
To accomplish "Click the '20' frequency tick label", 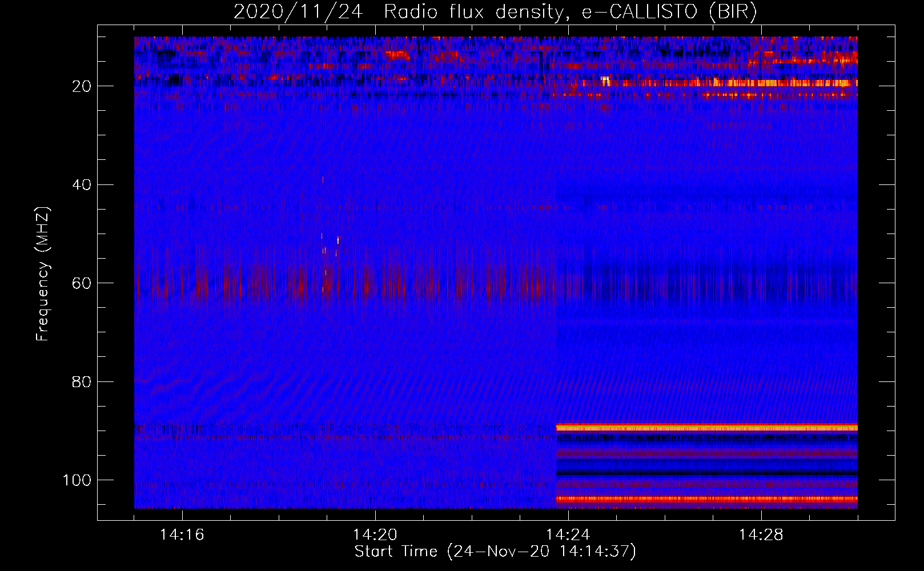I will point(82,86).
